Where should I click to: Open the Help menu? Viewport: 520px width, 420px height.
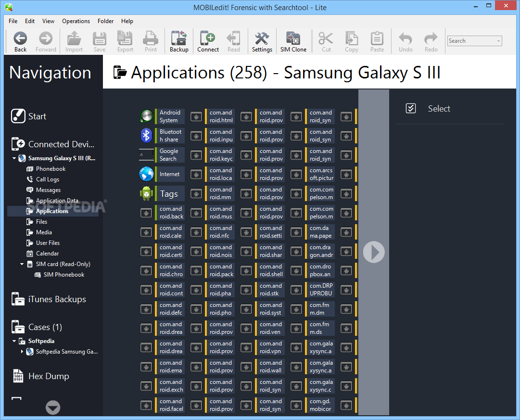coord(127,21)
